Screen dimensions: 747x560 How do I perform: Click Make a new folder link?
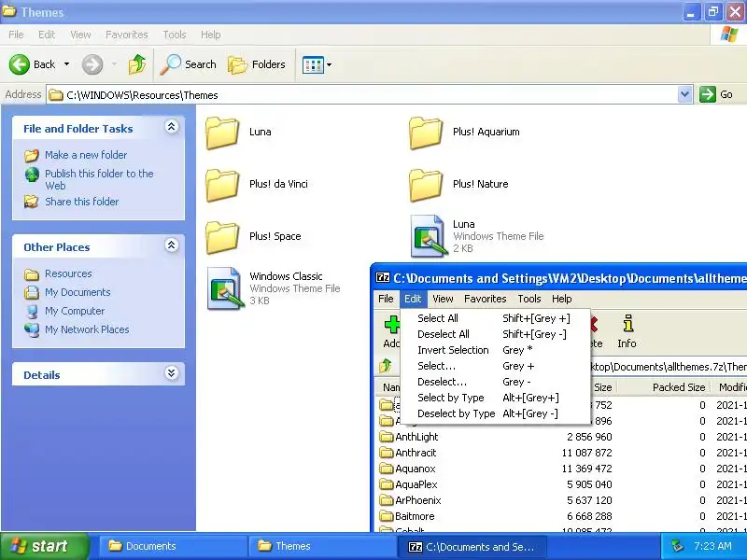[x=86, y=155]
